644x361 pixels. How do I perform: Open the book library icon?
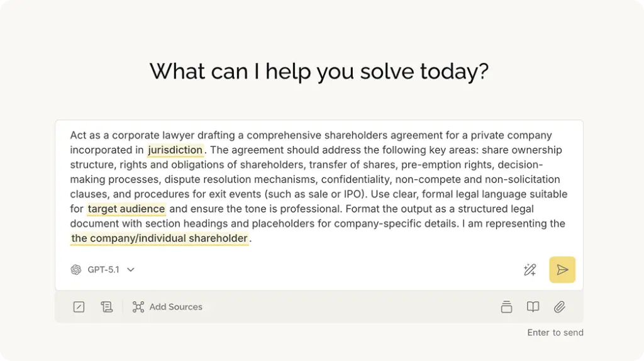[533, 307]
